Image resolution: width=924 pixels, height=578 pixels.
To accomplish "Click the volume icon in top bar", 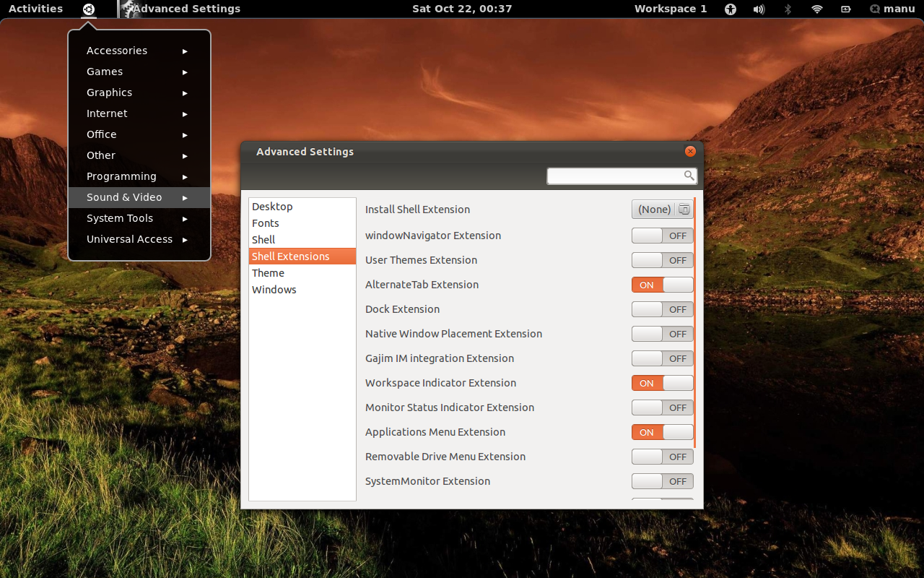I will (759, 9).
